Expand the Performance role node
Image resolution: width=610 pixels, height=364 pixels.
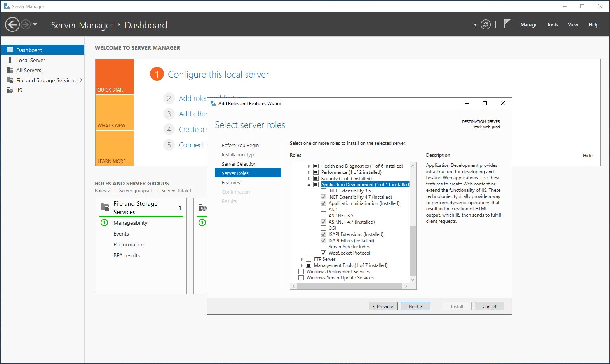(x=309, y=172)
